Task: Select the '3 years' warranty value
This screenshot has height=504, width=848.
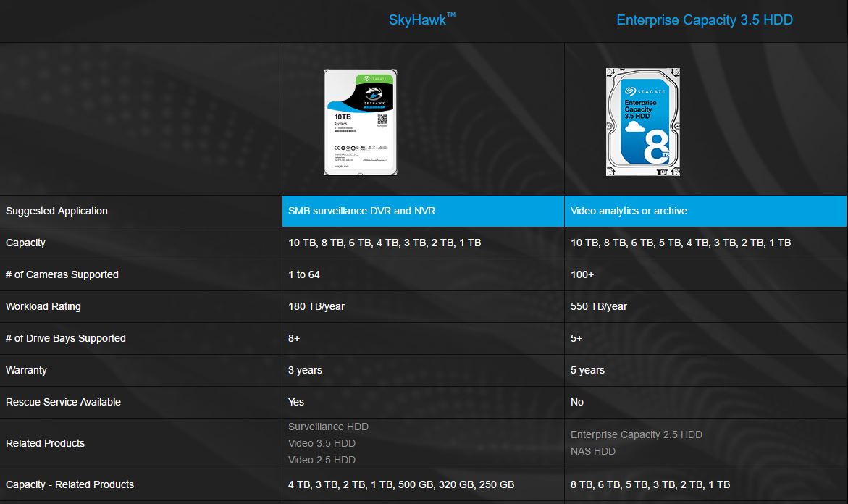Action: [305, 371]
